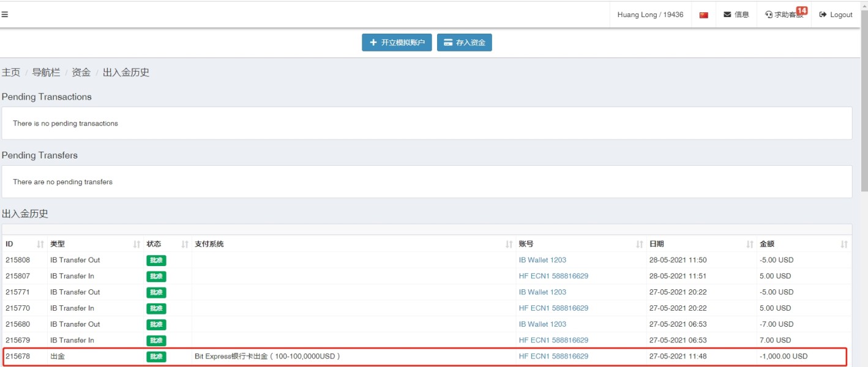
Task: Click 批准 status badge in row 215679
Action: pyautogui.click(x=156, y=341)
